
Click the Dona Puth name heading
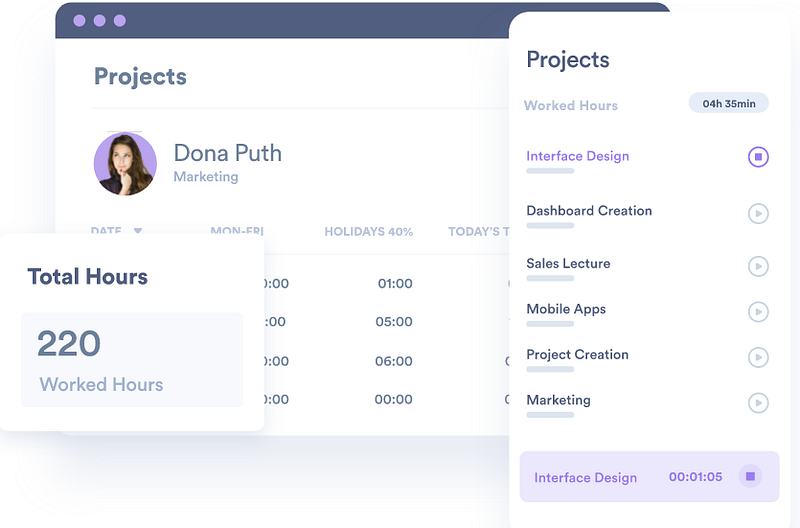227,153
